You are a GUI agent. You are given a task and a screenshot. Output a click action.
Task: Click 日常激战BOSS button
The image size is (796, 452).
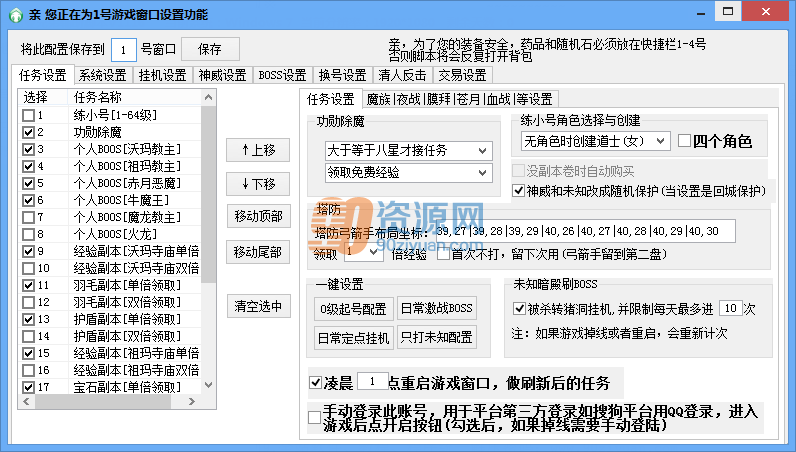[x=437, y=308]
